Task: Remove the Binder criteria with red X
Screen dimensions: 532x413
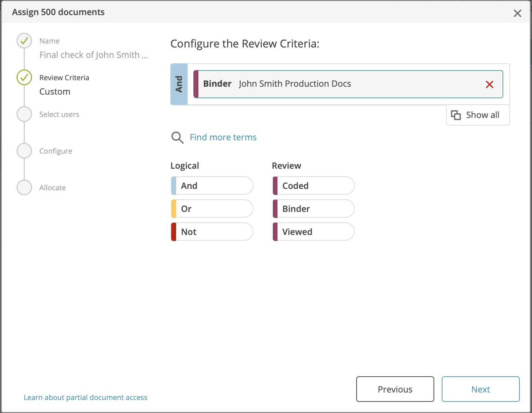Action: click(489, 85)
